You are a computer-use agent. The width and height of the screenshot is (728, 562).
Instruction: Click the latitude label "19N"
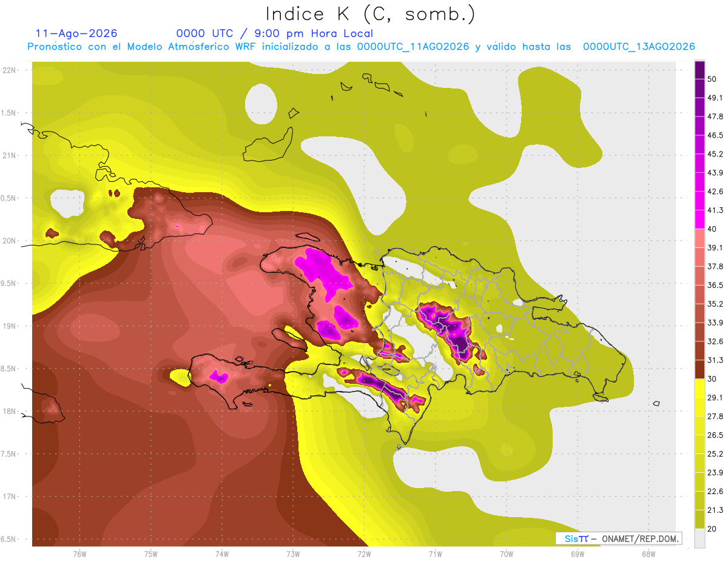pos(10,326)
